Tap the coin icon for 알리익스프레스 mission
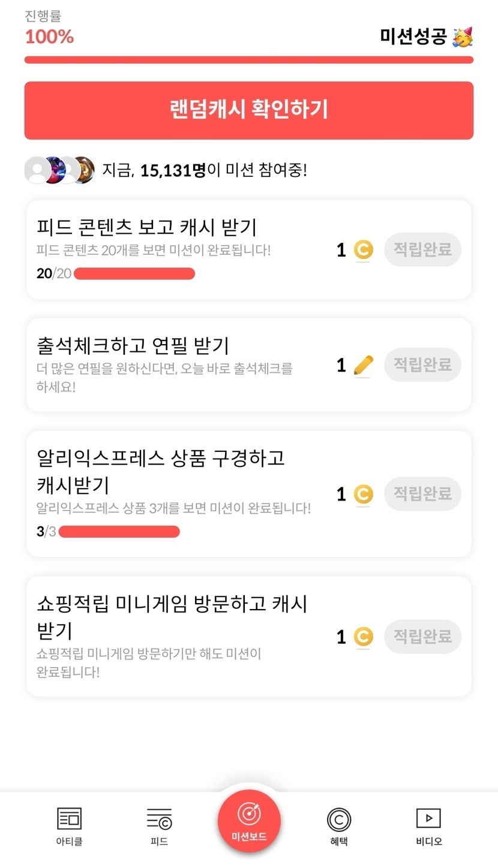The height and width of the screenshot is (868, 498). [363, 495]
